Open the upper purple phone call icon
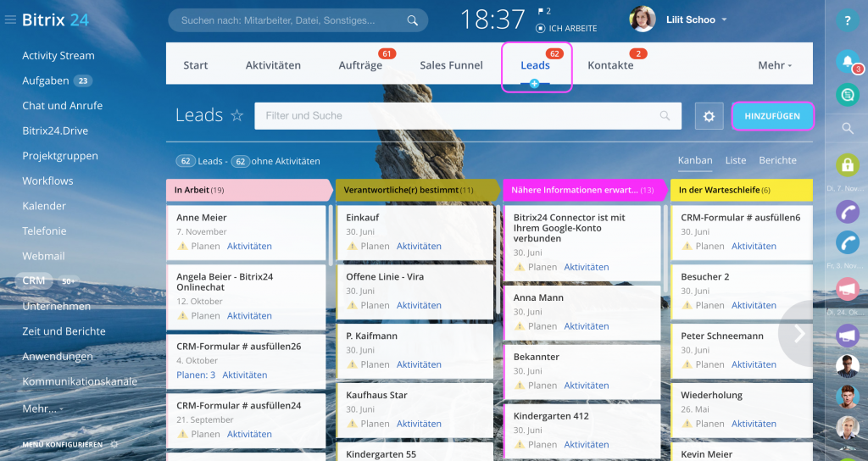 847,211
